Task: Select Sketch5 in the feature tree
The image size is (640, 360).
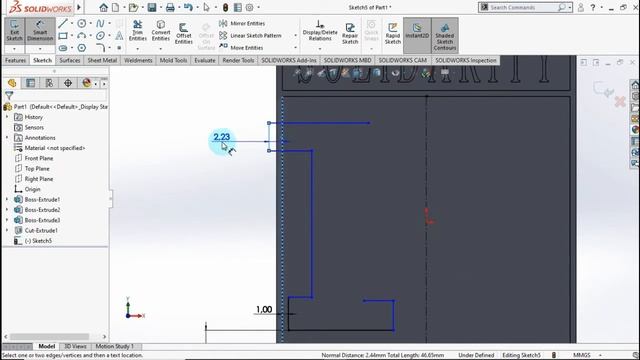Action: 38,241
